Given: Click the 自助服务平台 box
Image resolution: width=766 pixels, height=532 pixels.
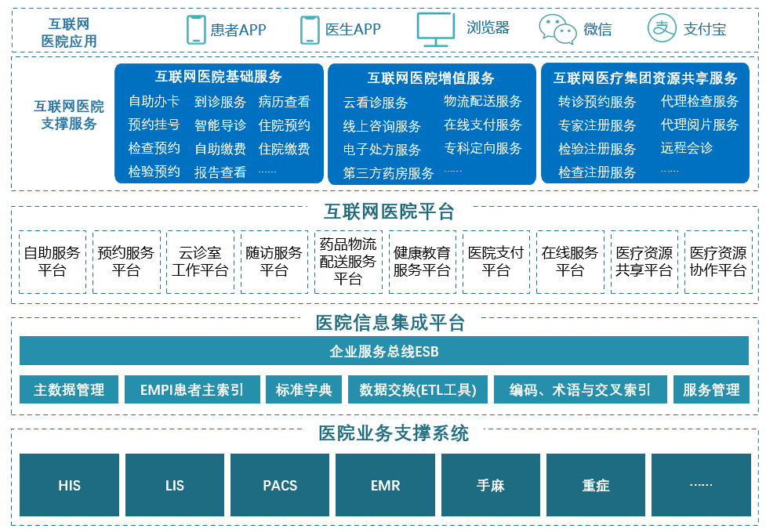Looking at the screenshot, I should [53, 262].
